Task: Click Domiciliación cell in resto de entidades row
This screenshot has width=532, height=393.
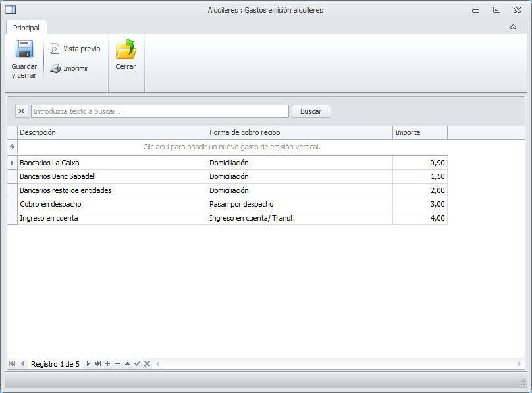Action: [300, 190]
